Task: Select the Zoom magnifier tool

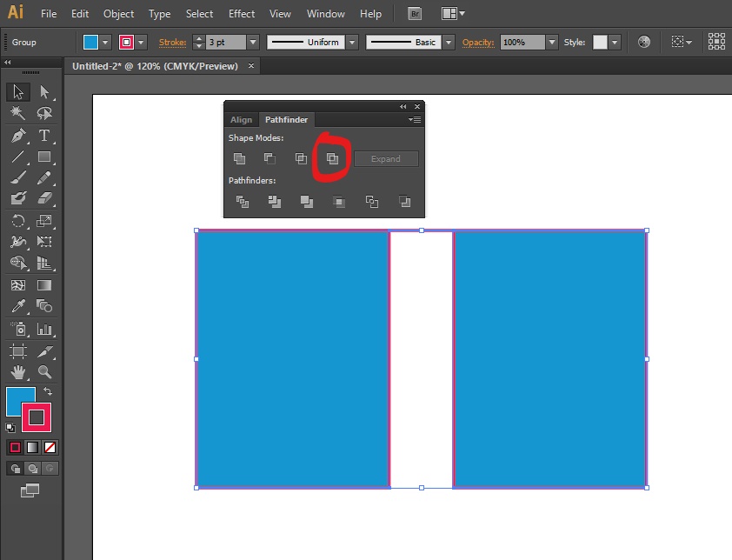Action: tap(44, 372)
